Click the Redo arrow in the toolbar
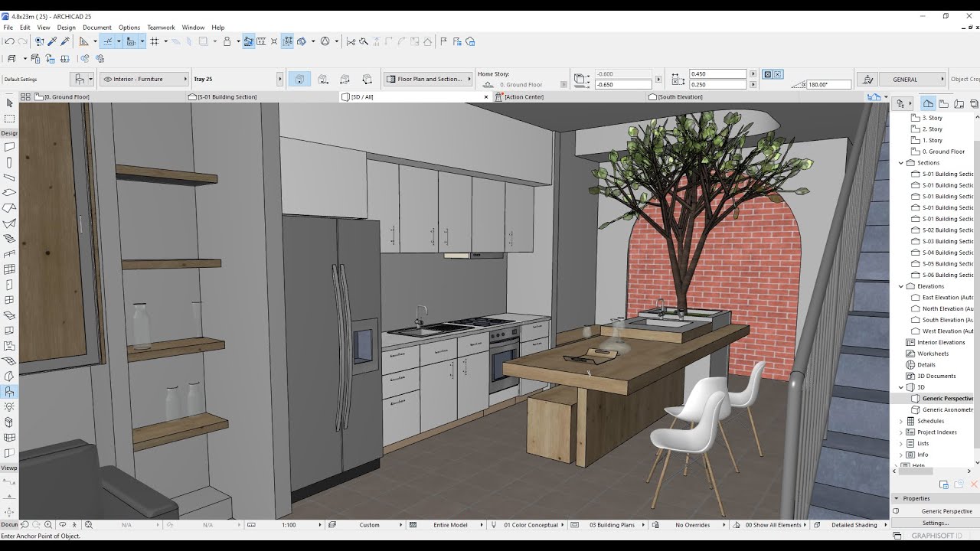This screenshot has width=980, height=551. tap(22, 41)
